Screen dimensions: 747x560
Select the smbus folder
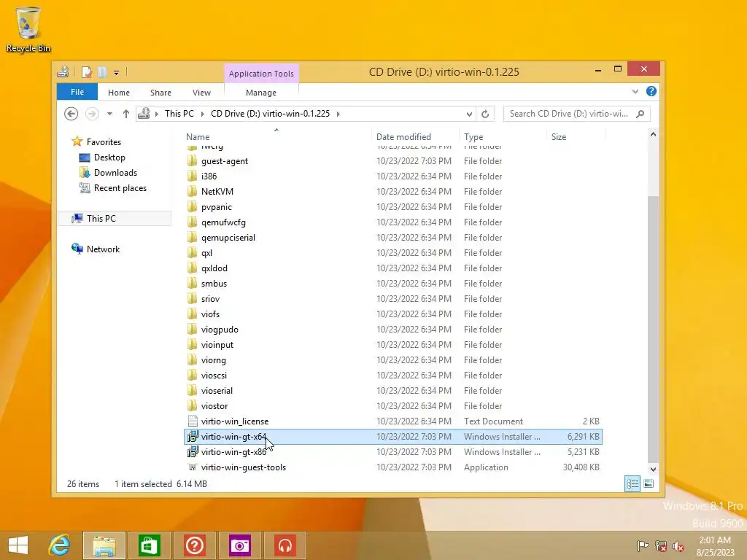click(x=214, y=284)
